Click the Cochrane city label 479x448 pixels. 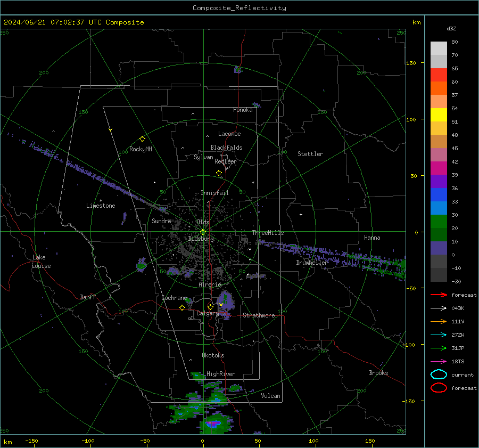[174, 298]
